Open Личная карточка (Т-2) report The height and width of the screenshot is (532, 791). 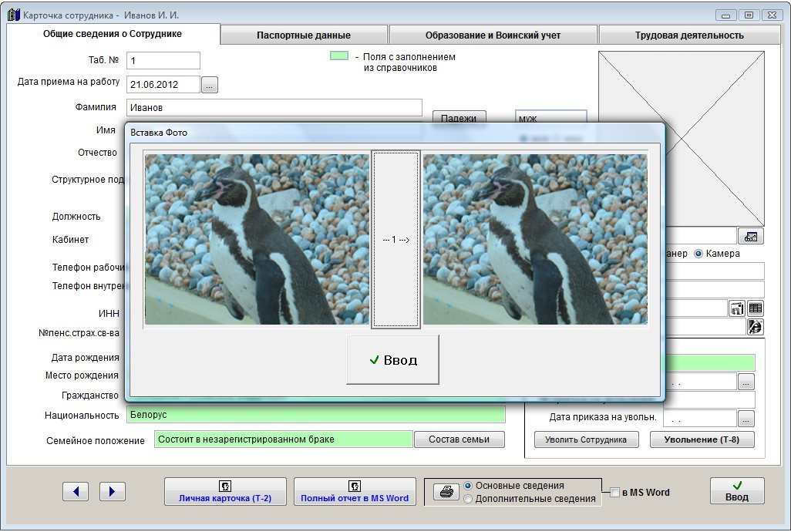(225, 492)
